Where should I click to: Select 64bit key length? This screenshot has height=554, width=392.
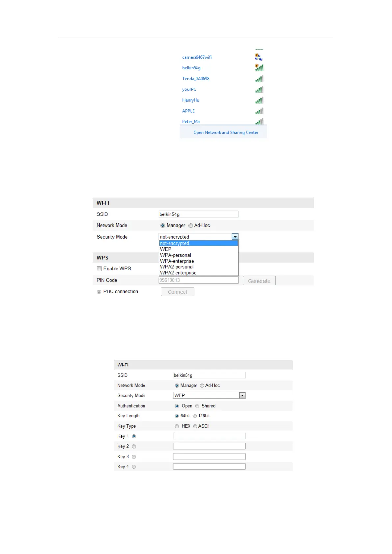pos(177,416)
